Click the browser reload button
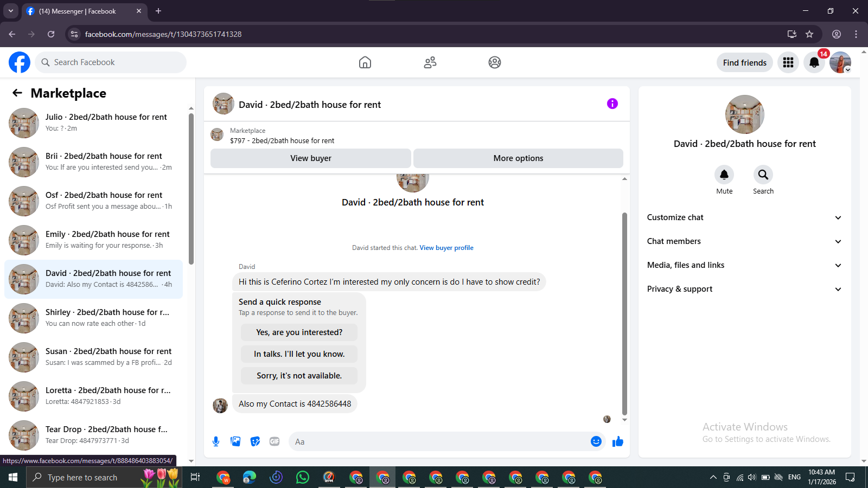Screen dimensions: 868x488 51,34
